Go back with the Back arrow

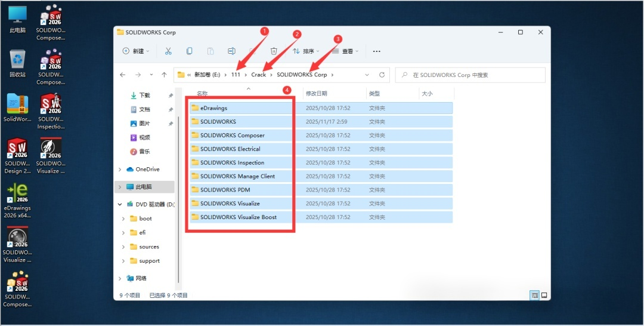coord(122,75)
